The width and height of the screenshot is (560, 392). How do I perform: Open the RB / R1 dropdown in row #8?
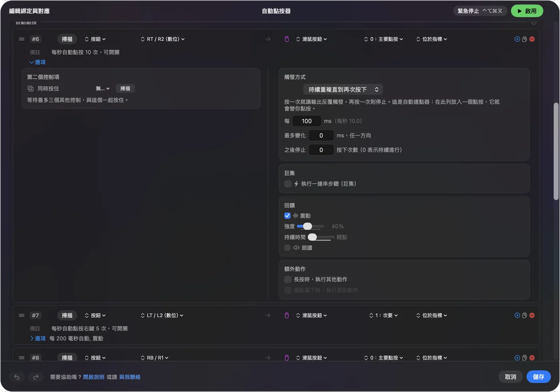click(154, 358)
